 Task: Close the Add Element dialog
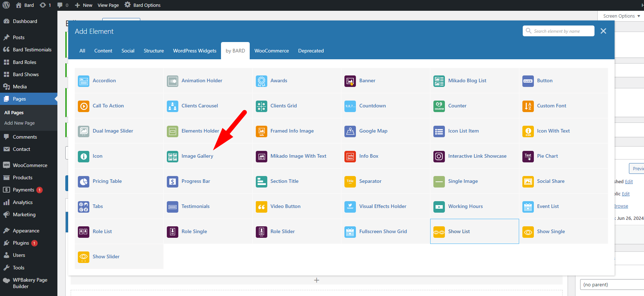click(x=603, y=31)
